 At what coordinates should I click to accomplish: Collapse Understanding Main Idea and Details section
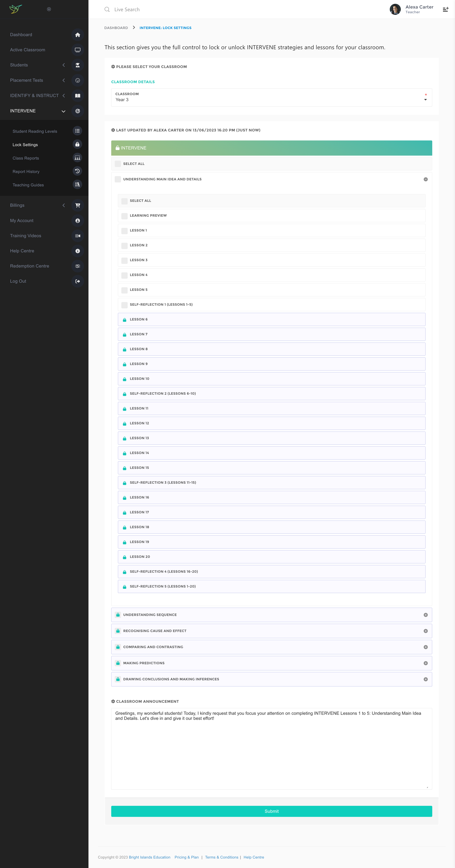click(425, 179)
